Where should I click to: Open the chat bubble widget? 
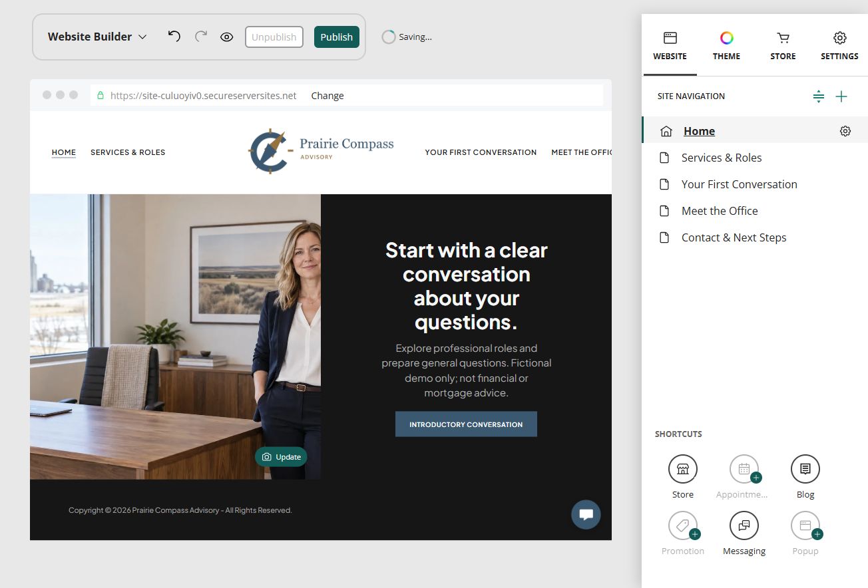(586, 515)
